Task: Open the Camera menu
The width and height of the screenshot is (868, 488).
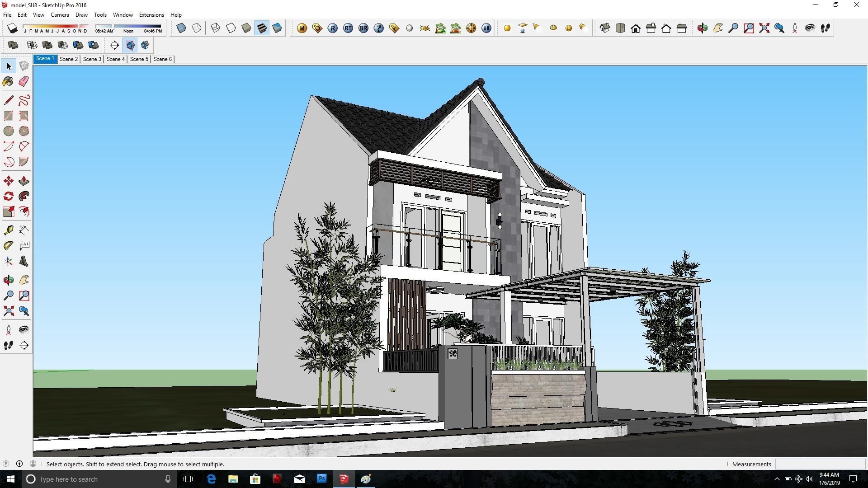Action: 60,14
